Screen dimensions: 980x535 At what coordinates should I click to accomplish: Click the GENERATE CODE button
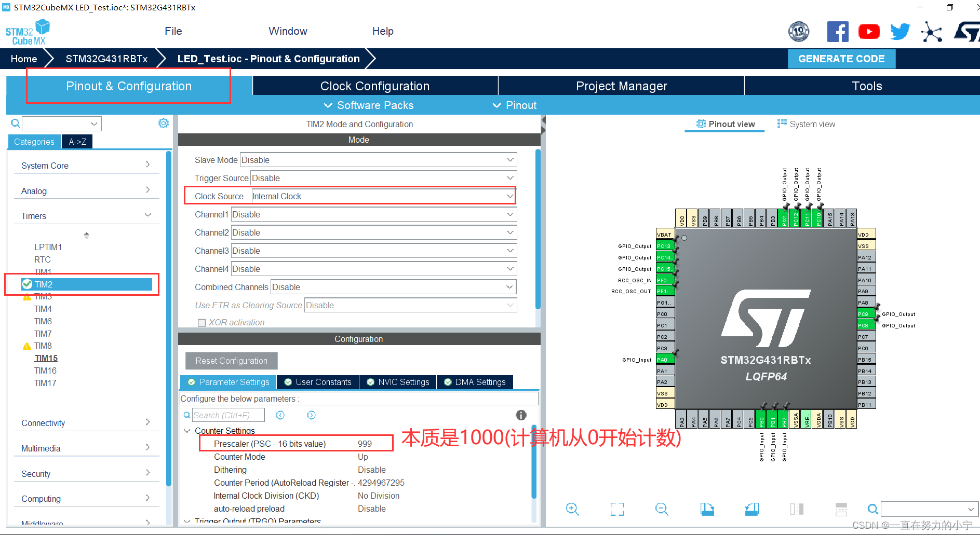point(841,59)
